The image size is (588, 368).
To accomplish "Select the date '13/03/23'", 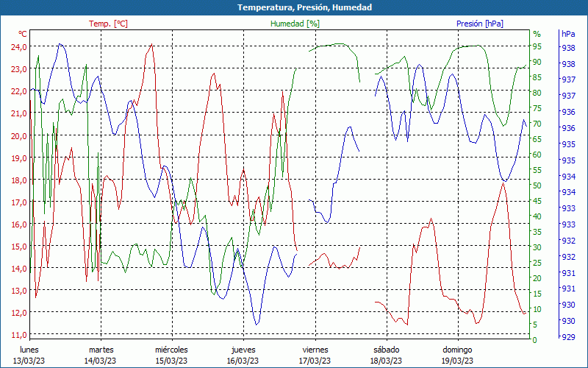I will [29, 361].
